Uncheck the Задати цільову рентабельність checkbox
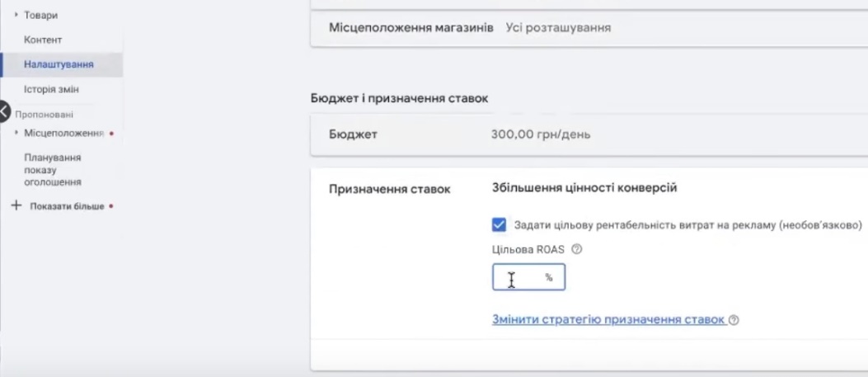The image size is (868, 377). (499, 225)
